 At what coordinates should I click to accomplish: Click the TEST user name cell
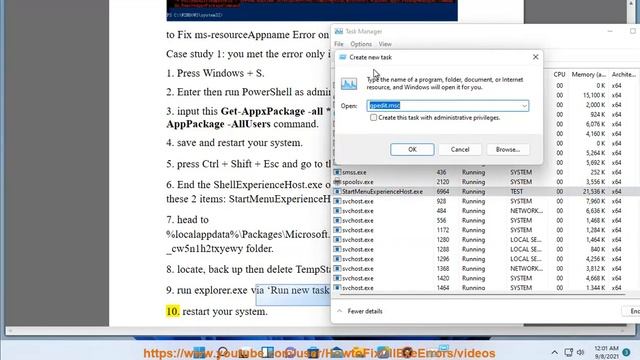point(516,191)
